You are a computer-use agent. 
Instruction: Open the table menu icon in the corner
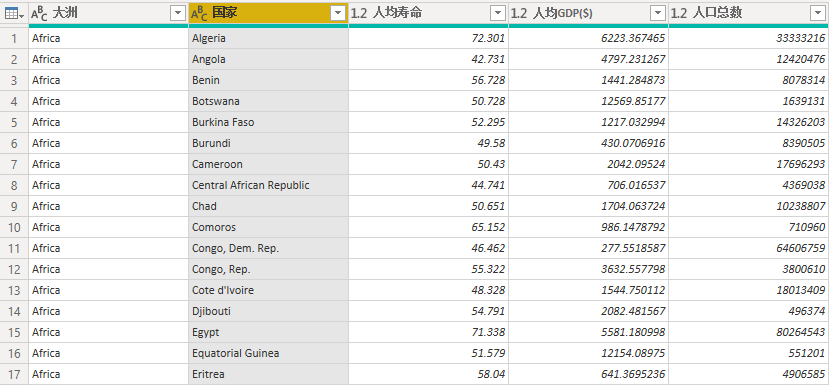(14, 14)
